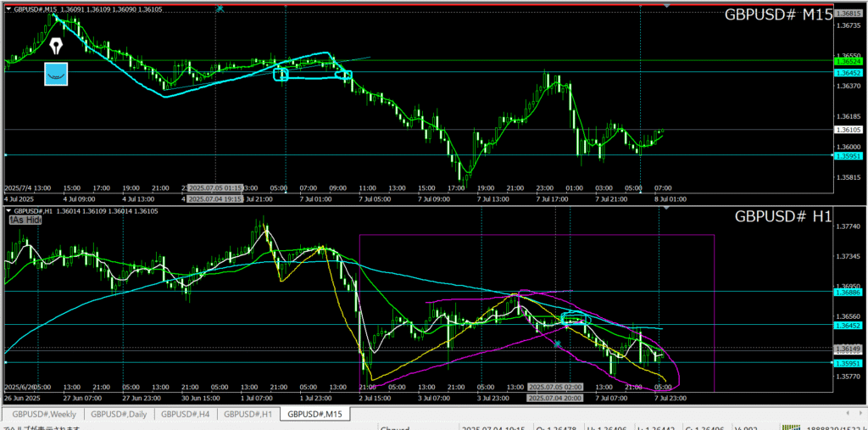Click the 'As Hide' button on H1 chart
This screenshot has width=868, height=430.
[x=25, y=220]
